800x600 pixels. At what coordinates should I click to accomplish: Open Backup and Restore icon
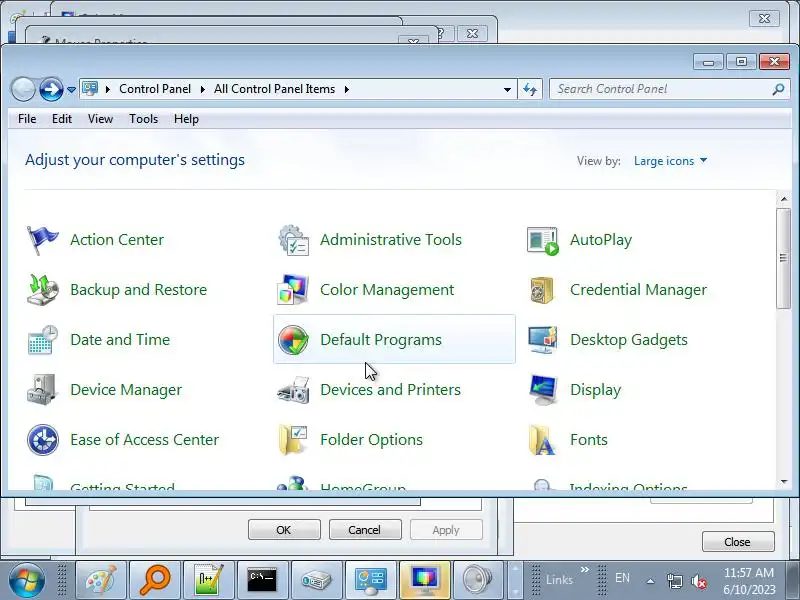coord(42,290)
